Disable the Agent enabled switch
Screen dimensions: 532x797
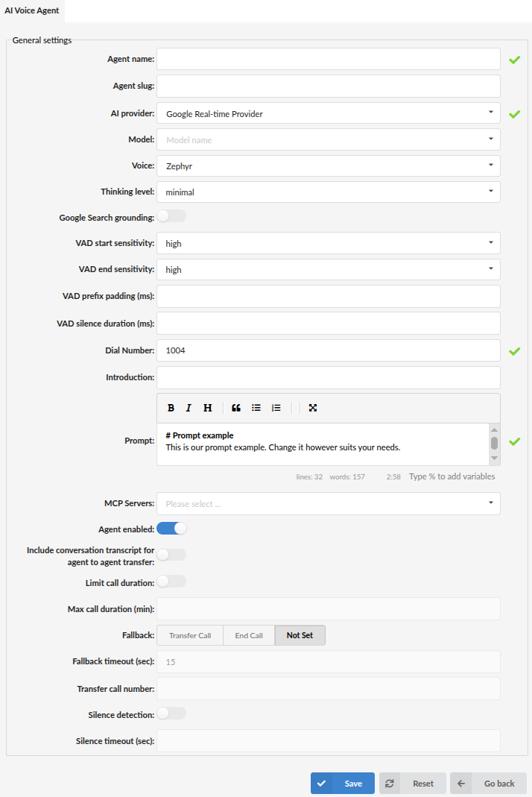(171, 529)
